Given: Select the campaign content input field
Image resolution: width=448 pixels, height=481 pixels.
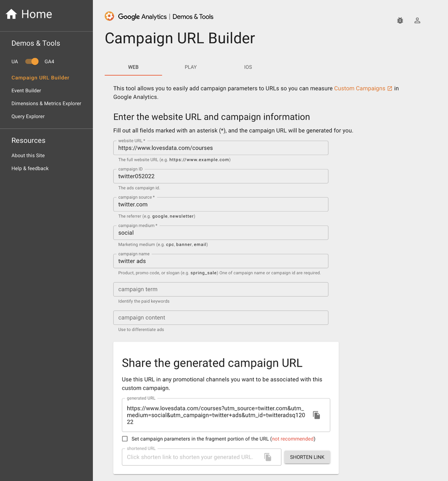Looking at the screenshot, I should 220,317.
